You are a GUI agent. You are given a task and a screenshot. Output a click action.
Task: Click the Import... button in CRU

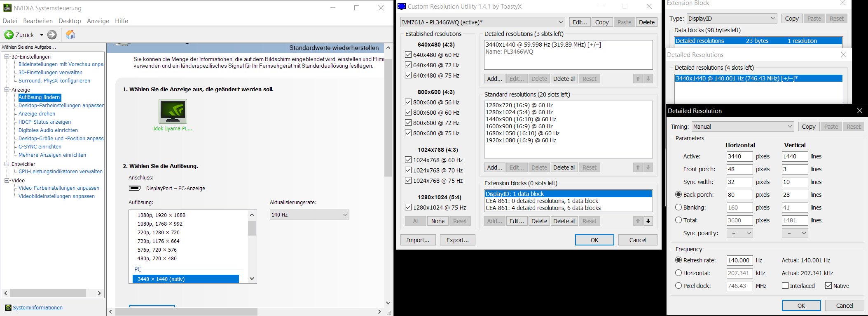pyautogui.click(x=418, y=240)
